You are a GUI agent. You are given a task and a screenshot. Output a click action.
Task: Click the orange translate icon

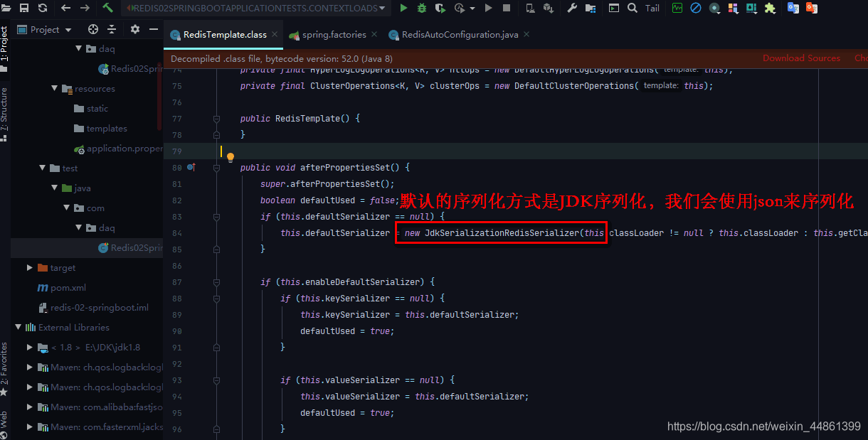(811, 9)
